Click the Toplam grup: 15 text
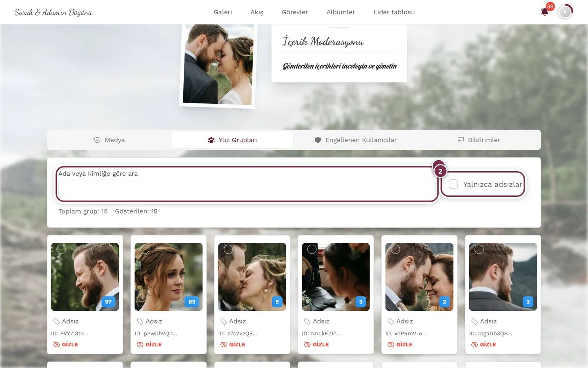The image size is (588, 368). (x=83, y=211)
